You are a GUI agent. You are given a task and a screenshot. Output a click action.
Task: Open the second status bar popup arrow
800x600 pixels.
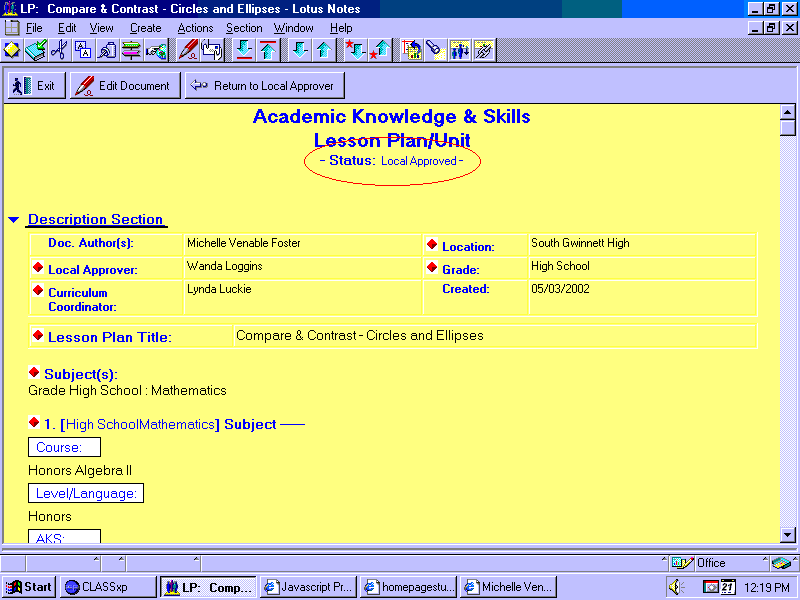pyautogui.click(x=121, y=559)
